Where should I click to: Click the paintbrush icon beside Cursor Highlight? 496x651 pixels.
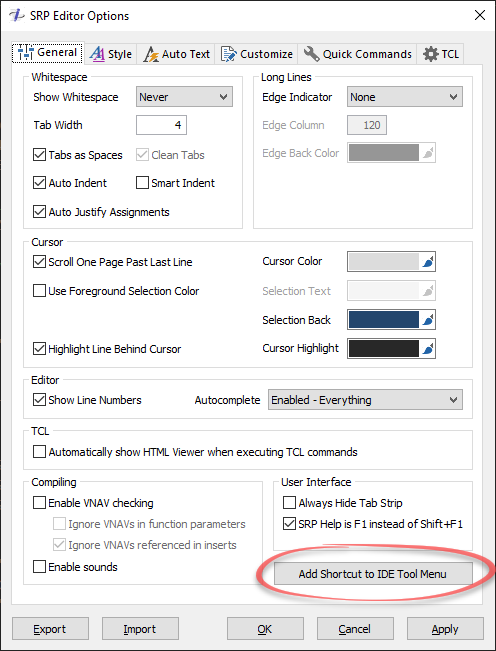(428, 349)
